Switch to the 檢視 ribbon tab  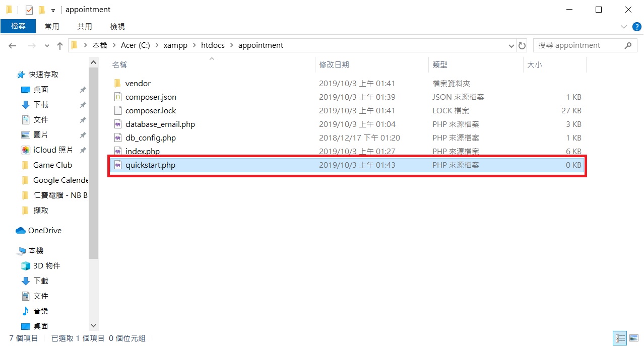click(117, 26)
